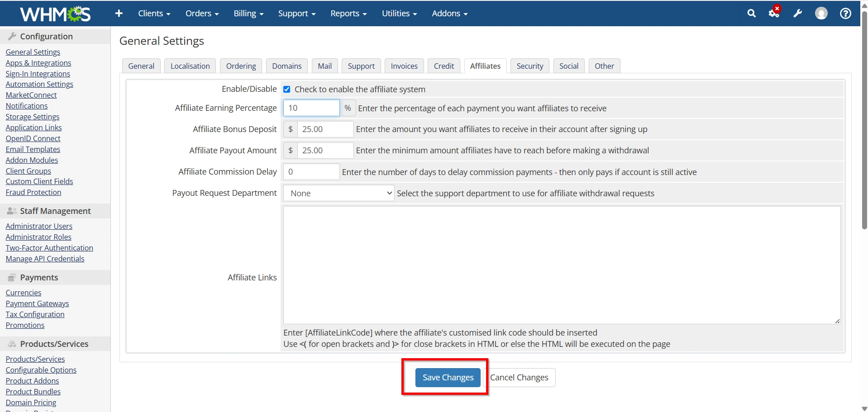Focus the Affiliate Payout Amount field
The width and height of the screenshot is (868, 412).
point(325,151)
